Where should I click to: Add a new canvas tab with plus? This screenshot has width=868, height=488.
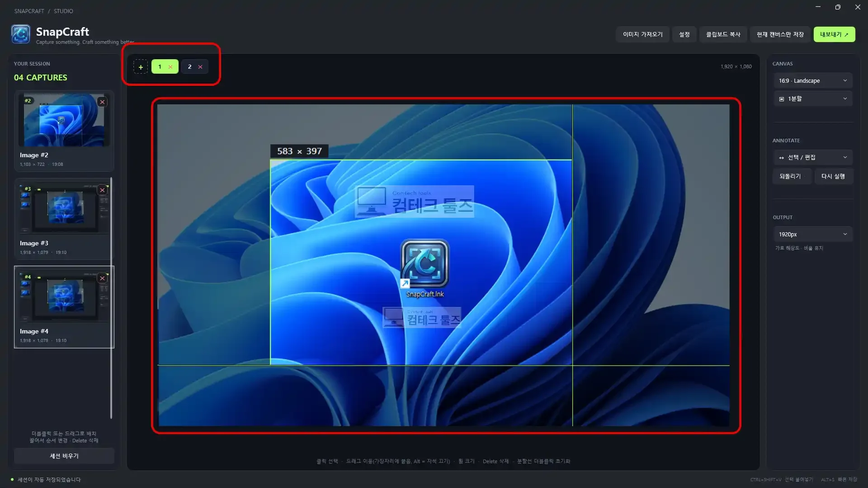[141, 67]
